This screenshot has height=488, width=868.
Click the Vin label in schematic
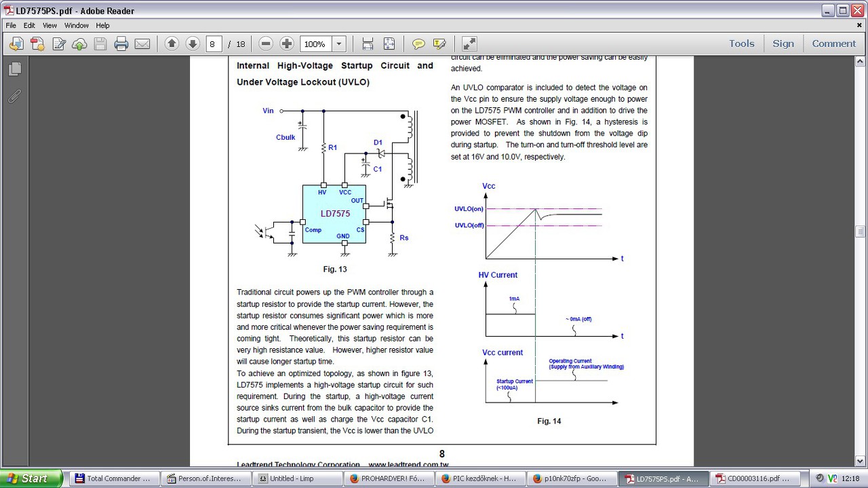[x=268, y=111]
